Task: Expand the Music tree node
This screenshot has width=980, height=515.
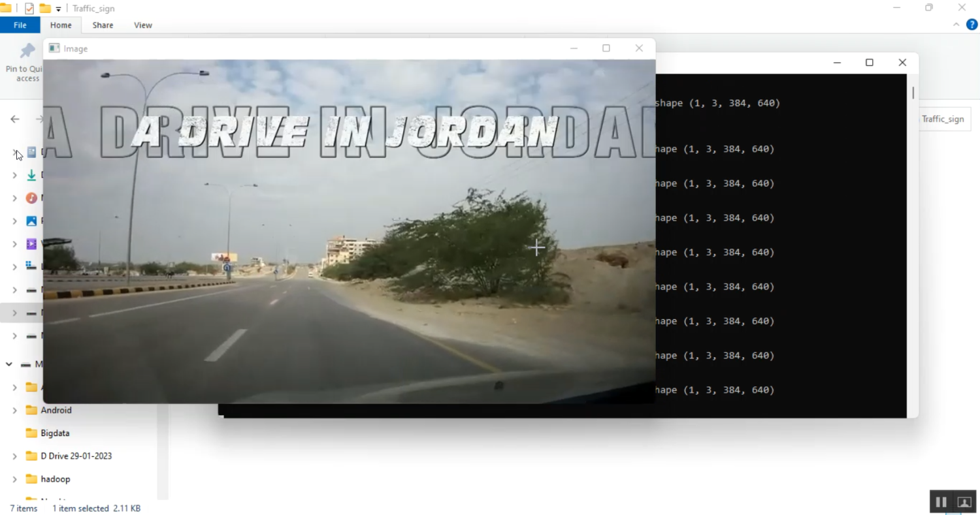Action: coord(14,198)
